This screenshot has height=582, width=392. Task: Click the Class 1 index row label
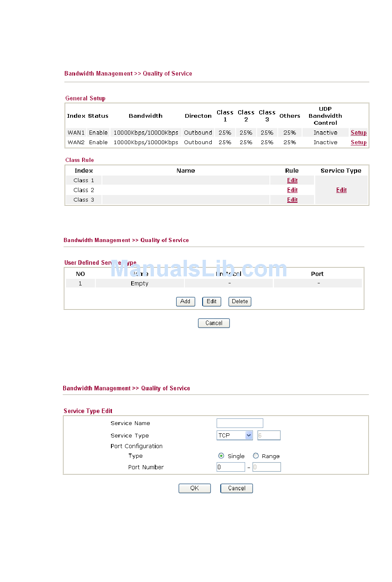point(84,181)
